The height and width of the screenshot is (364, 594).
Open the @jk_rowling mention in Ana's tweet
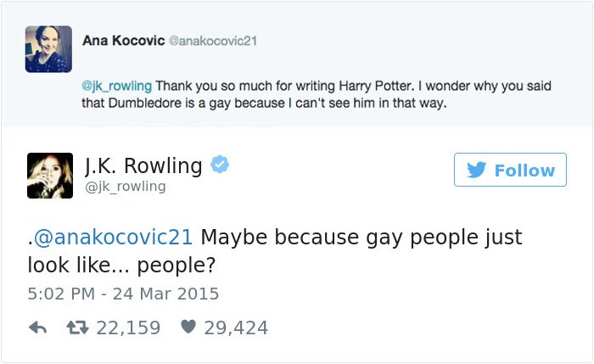117,85
